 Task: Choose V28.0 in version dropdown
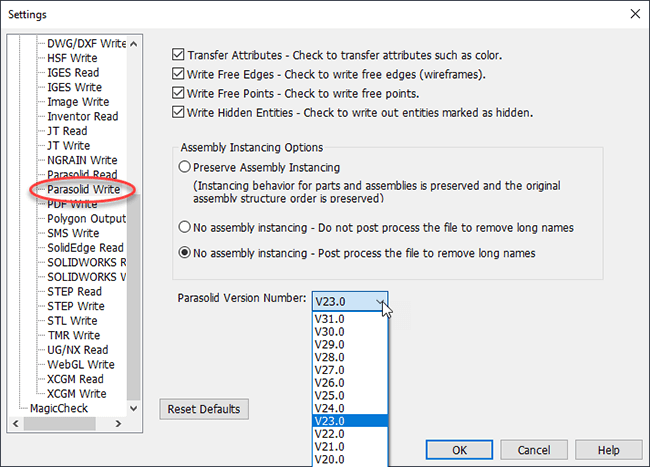[350, 358]
